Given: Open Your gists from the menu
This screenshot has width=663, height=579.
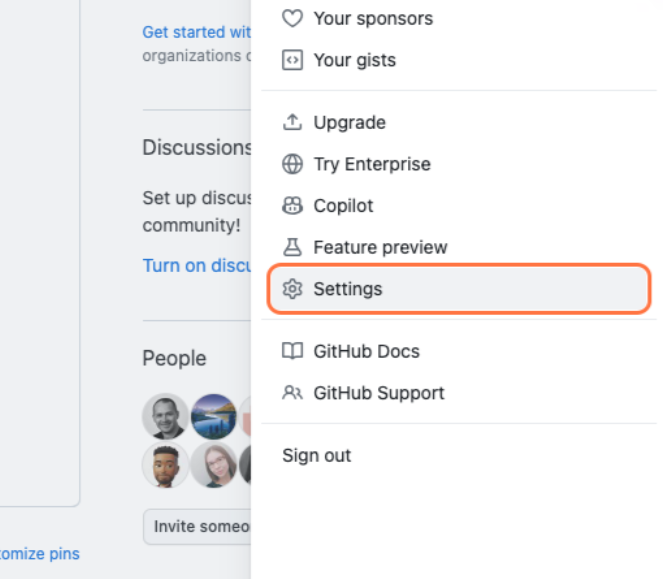Looking at the screenshot, I should point(354,60).
